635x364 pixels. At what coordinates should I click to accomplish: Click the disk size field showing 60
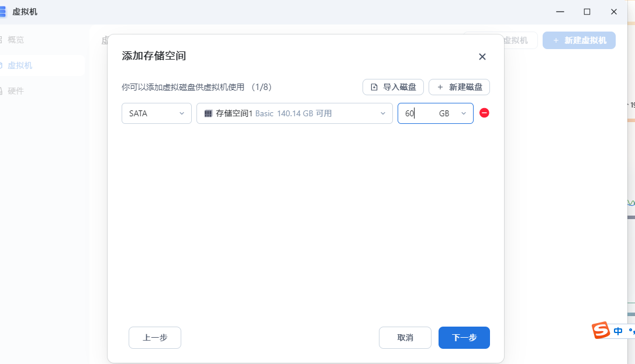pyautogui.click(x=416, y=113)
